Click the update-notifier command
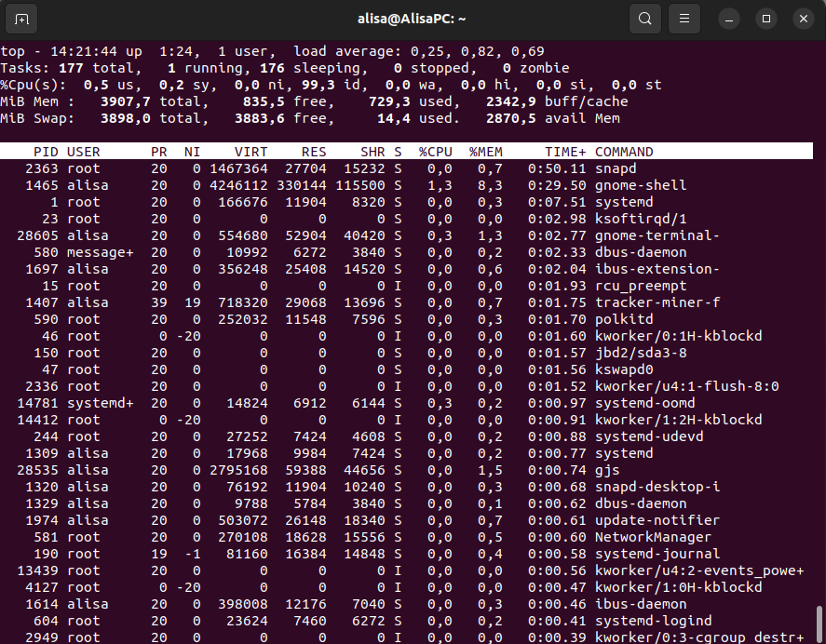 click(x=657, y=520)
